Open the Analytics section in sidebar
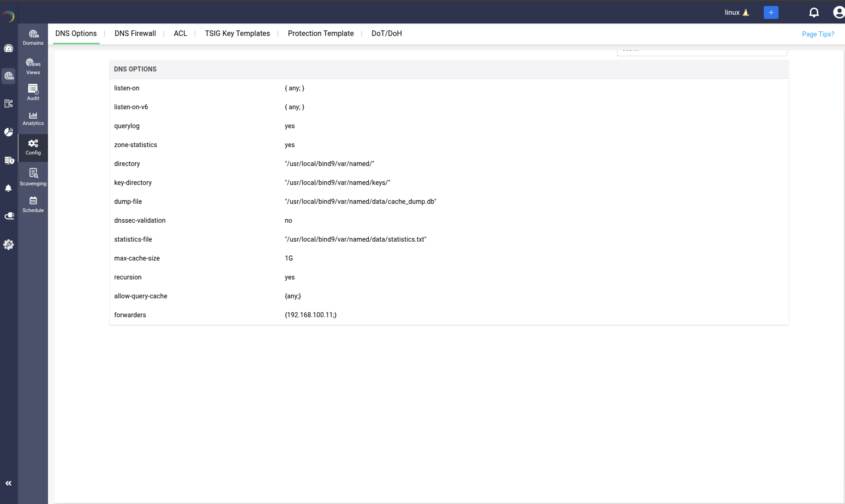Screen dimensions: 845x504 point(33,119)
